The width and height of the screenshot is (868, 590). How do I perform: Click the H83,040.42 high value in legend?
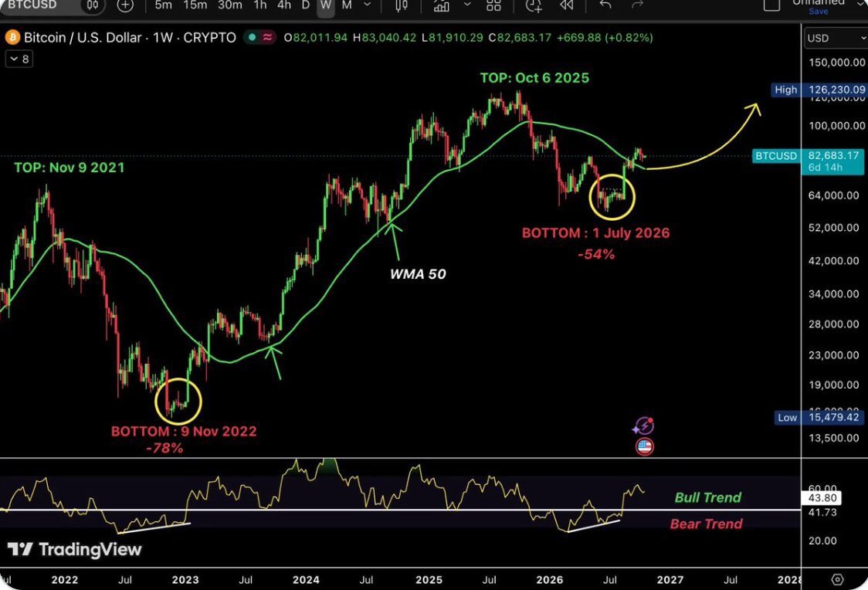tap(384, 38)
